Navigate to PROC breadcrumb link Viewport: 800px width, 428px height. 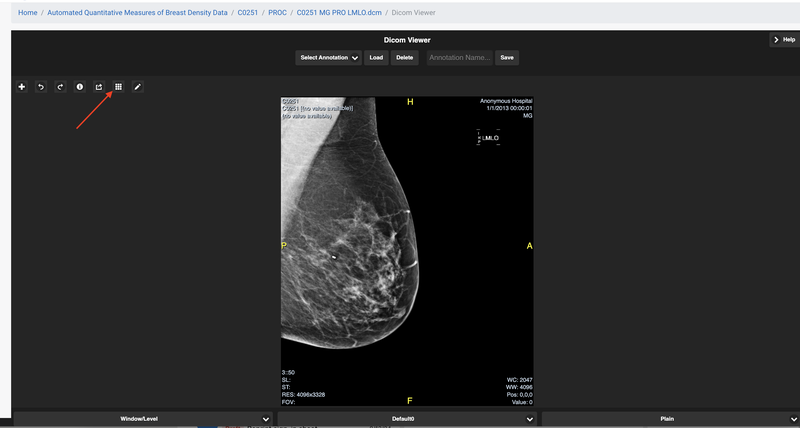pos(277,12)
